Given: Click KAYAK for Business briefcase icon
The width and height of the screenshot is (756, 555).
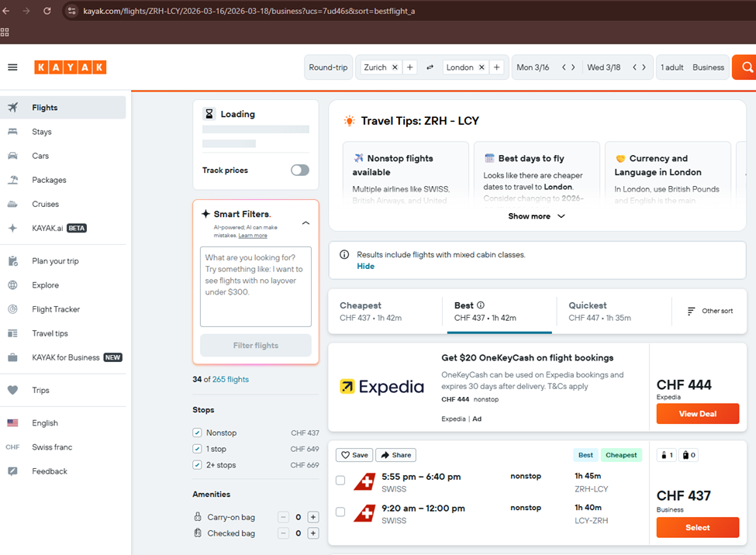Looking at the screenshot, I should click(x=13, y=357).
